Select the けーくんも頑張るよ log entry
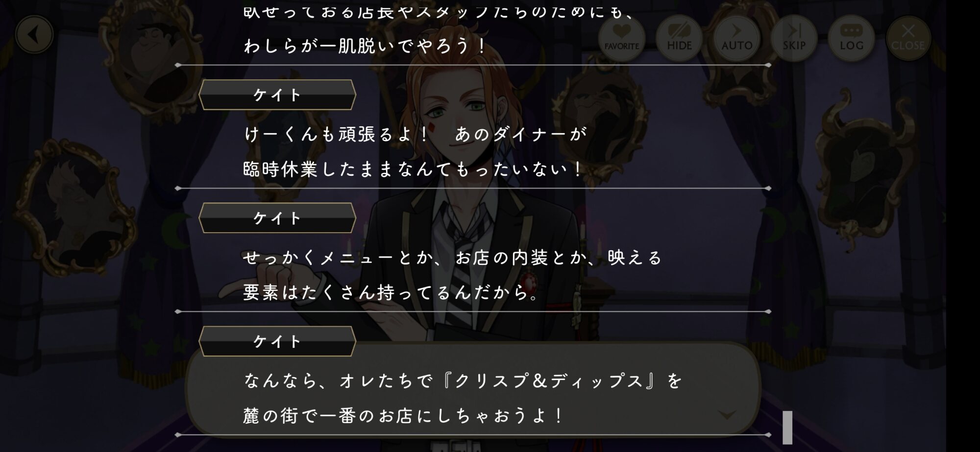This screenshot has height=452, width=980. point(473,152)
